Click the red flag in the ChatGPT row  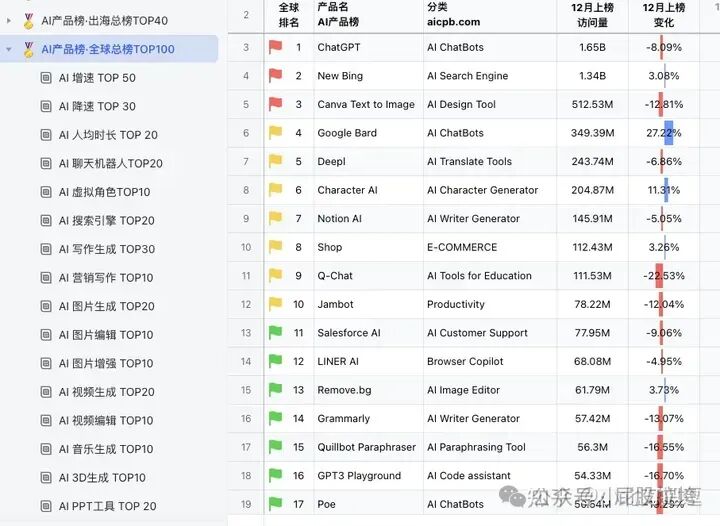[x=276, y=47]
